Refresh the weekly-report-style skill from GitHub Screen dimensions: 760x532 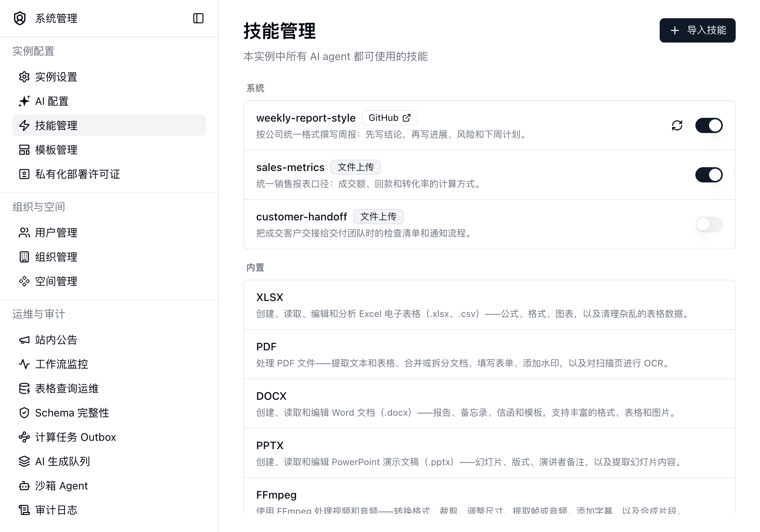coord(677,125)
